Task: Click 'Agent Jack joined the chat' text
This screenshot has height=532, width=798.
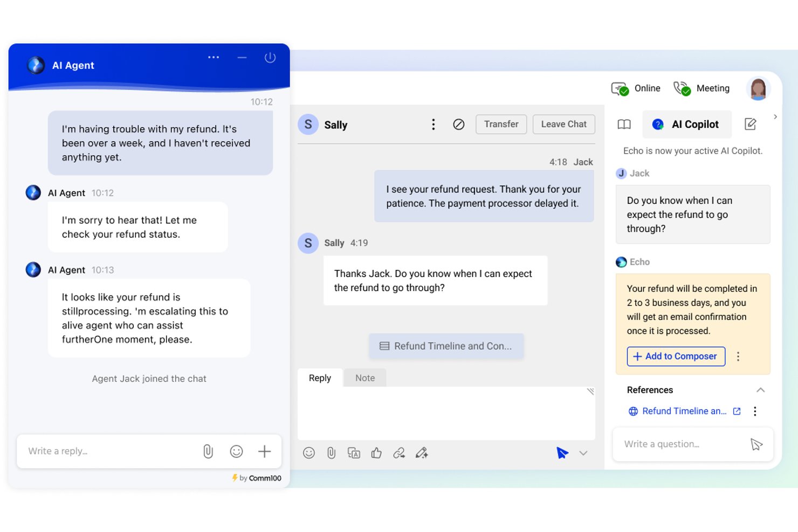Action: point(149,379)
